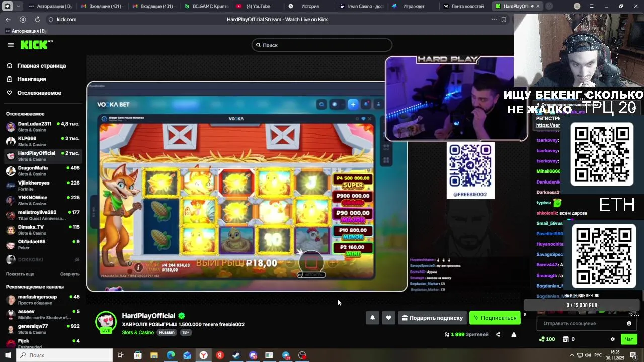Click the notification bell under the stream
The width and height of the screenshot is (644, 362).
372,318
